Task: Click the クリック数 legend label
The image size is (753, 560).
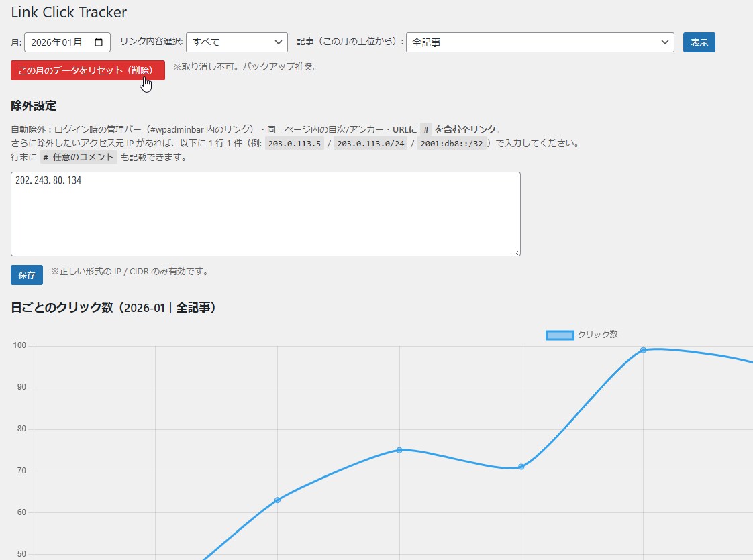Action: [597, 335]
